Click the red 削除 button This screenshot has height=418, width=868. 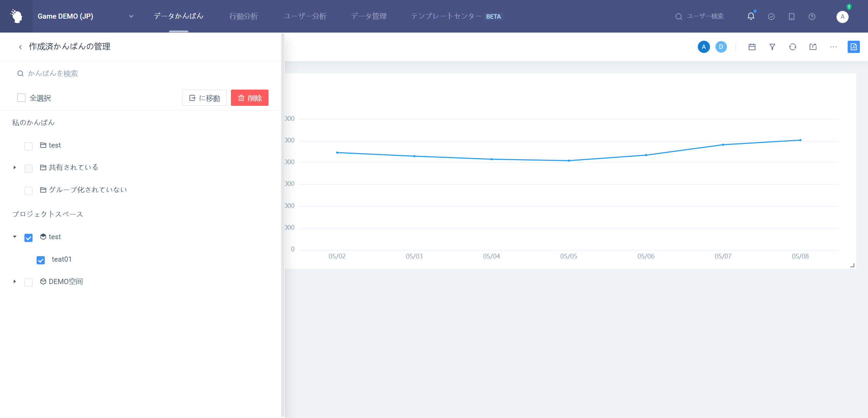click(250, 98)
